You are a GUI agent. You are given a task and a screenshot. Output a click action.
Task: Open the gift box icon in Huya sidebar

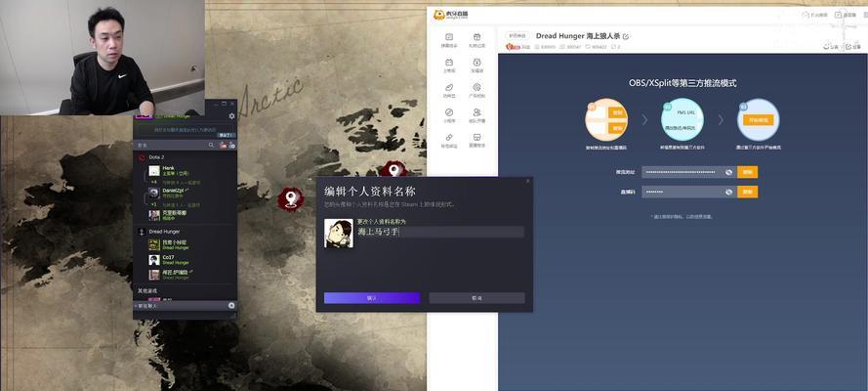[477, 37]
